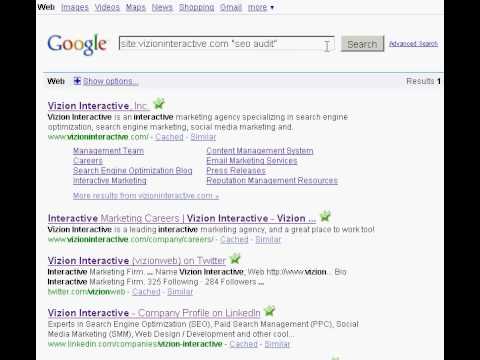This screenshot has height=360, width=480.
Task: Go to Maps in top navigation
Action: pyautogui.click(x=136, y=7)
